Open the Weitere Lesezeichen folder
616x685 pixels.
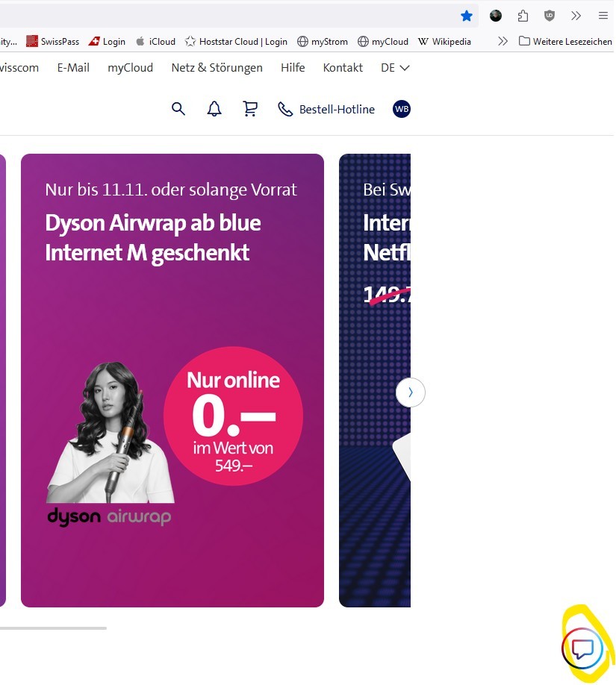(565, 41)
